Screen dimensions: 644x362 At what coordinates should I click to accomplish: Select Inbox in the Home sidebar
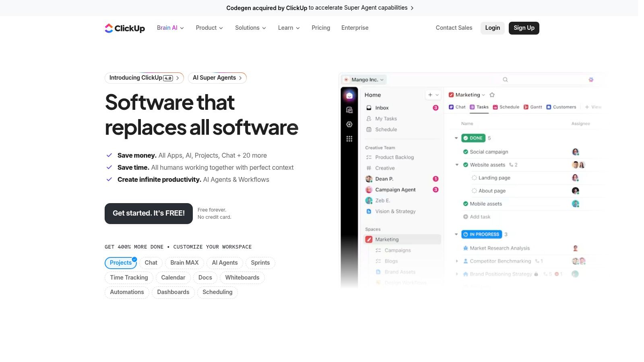tap(381, 107)
